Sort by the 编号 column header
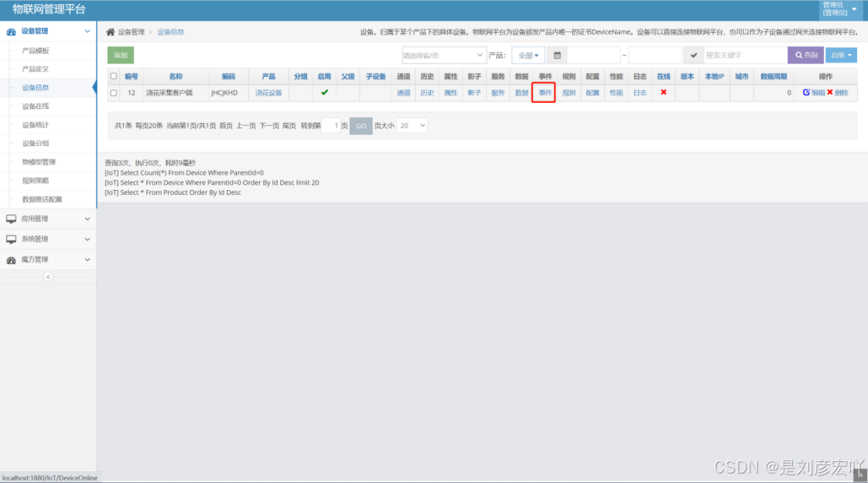The image size is (868, 483). click(131, 76)
